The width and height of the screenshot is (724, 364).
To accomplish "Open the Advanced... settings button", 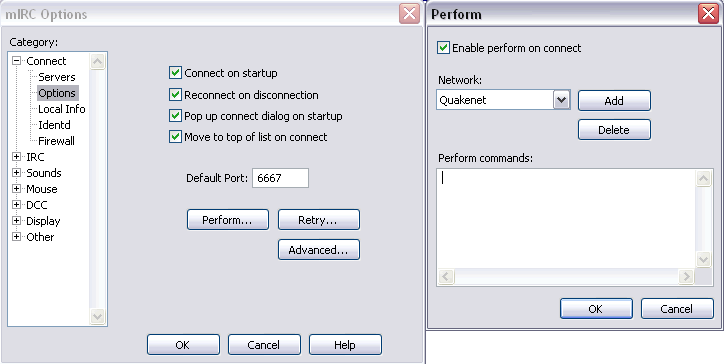I will 319,249.
